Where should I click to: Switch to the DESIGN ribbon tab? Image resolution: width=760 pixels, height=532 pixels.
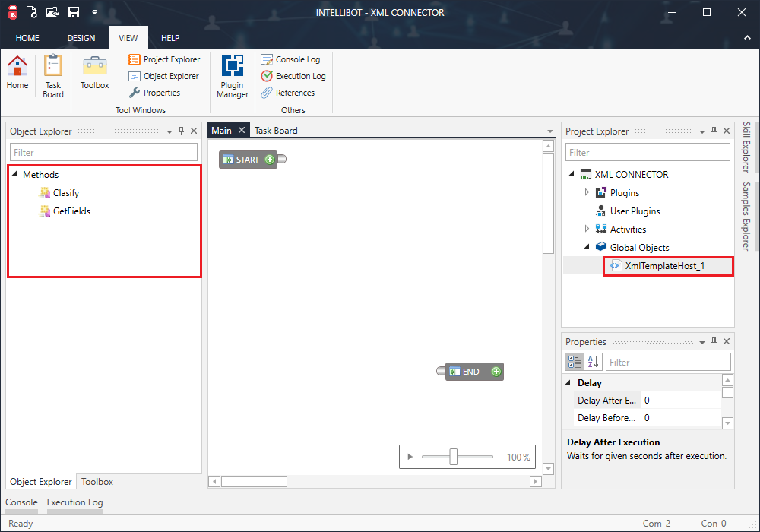pos(81,38)
